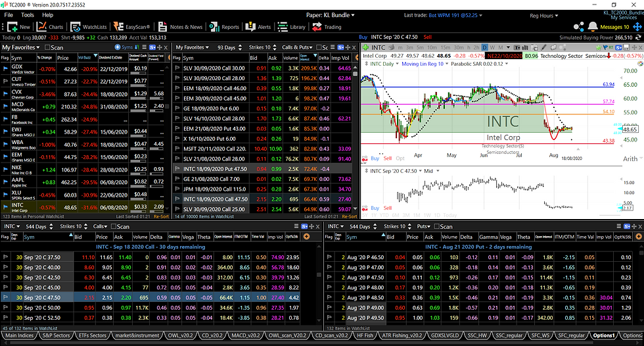Image resolution: width=644 pixels, height=346 pixels.
Task: Toggle Scan checkbox in options Calls & Puts panel
Action: pyautogui.click(x=319, y=47)
